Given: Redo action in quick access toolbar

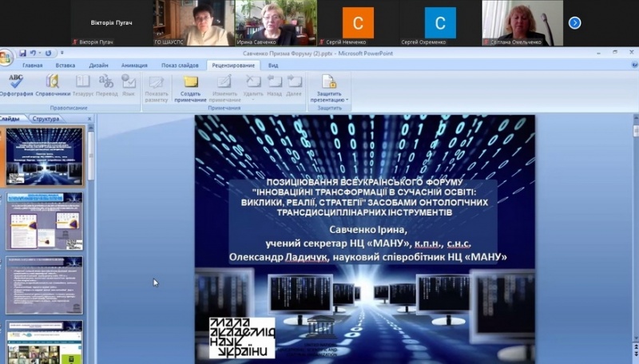Looking at the screenshot, I should pyautogui.click(x=48, y=53).
